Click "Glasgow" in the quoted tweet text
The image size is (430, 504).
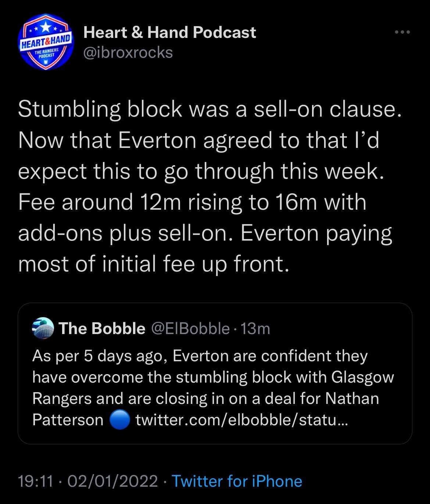(362, 377)
